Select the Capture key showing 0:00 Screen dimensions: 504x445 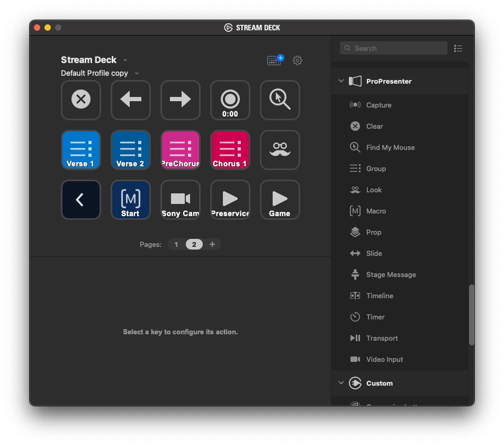point(230,100)
